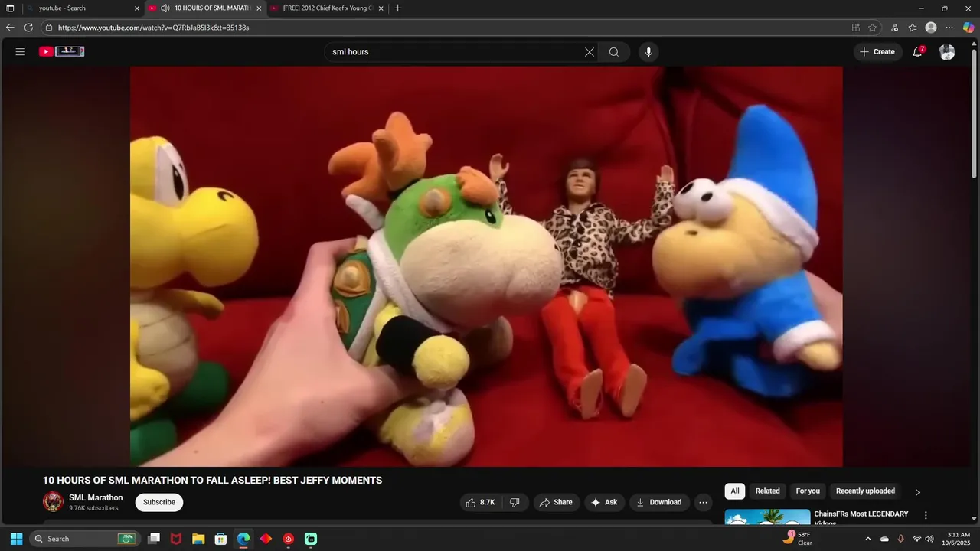Click the video player to pause
The height and width of the screenshot is (551, 980).
[x=486, y=266]
